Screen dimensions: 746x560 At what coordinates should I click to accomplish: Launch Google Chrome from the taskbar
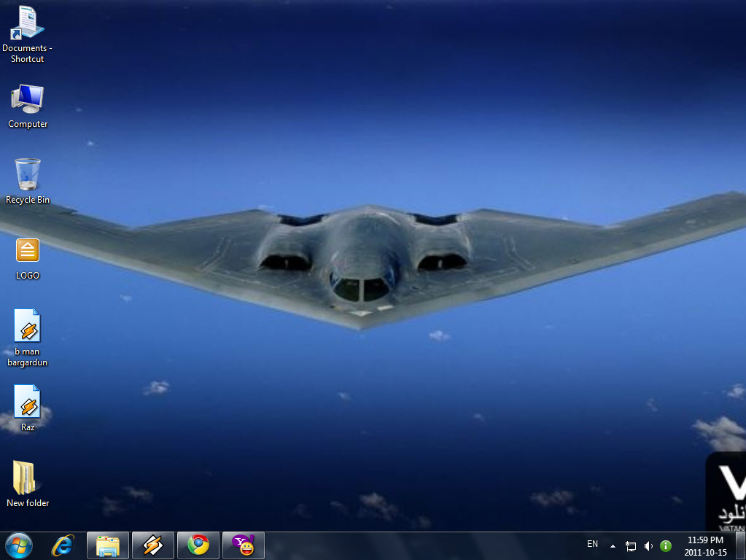tap(198, 545)
